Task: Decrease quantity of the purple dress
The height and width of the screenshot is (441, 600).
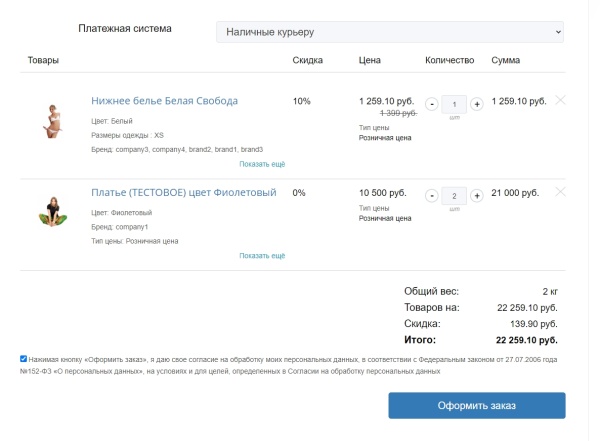Action: (x=432, y=195)
